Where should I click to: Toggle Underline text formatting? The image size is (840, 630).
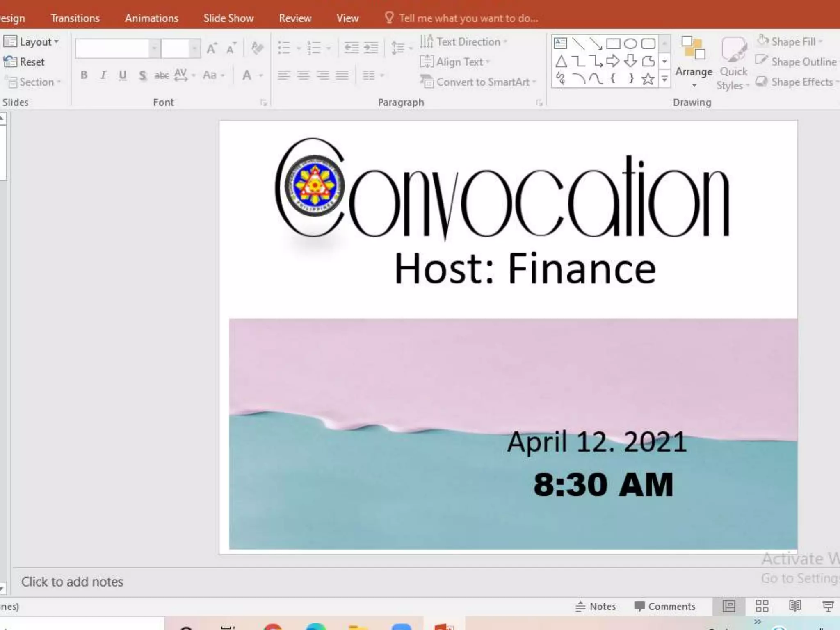pyautogui.click(x=122, y=75)
